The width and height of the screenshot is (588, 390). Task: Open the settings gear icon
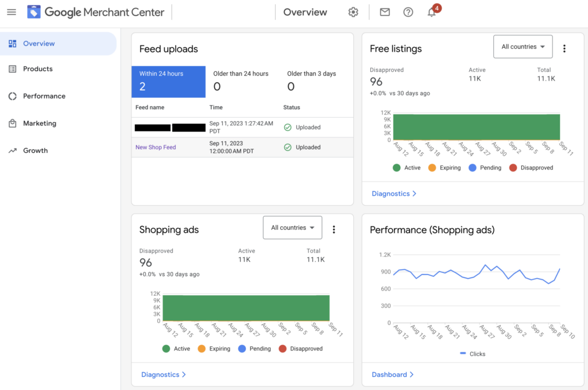353,12
